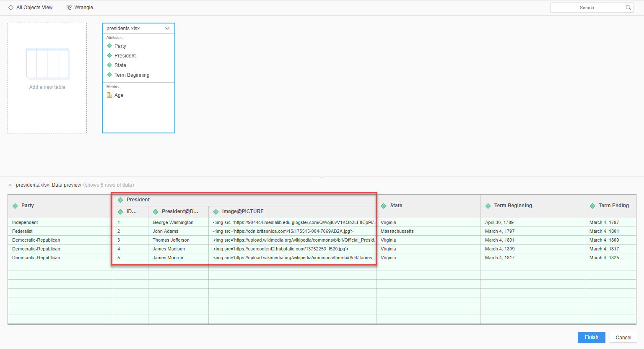Switch to All Objects View
The image size is (644, 349).
point(34,8)
